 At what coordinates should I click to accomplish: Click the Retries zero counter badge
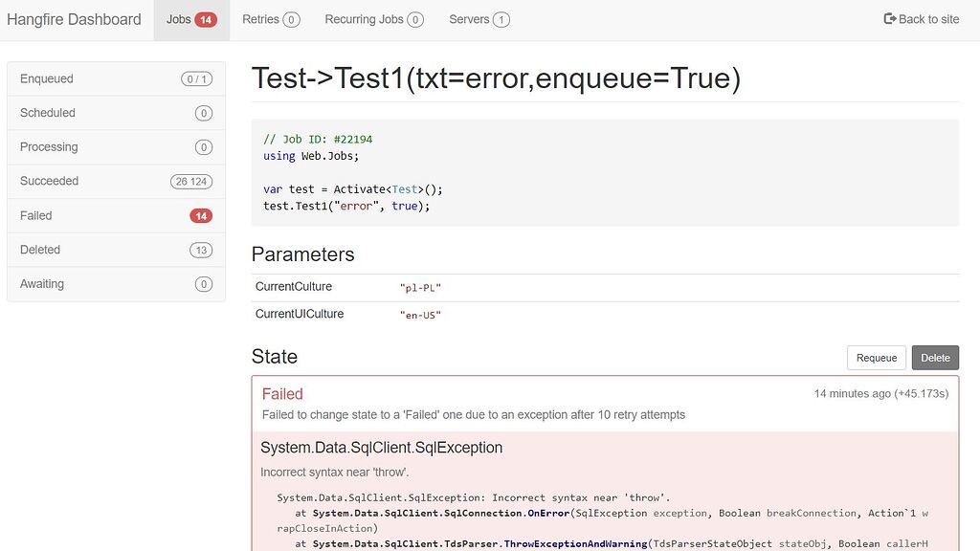coord(291,19)
